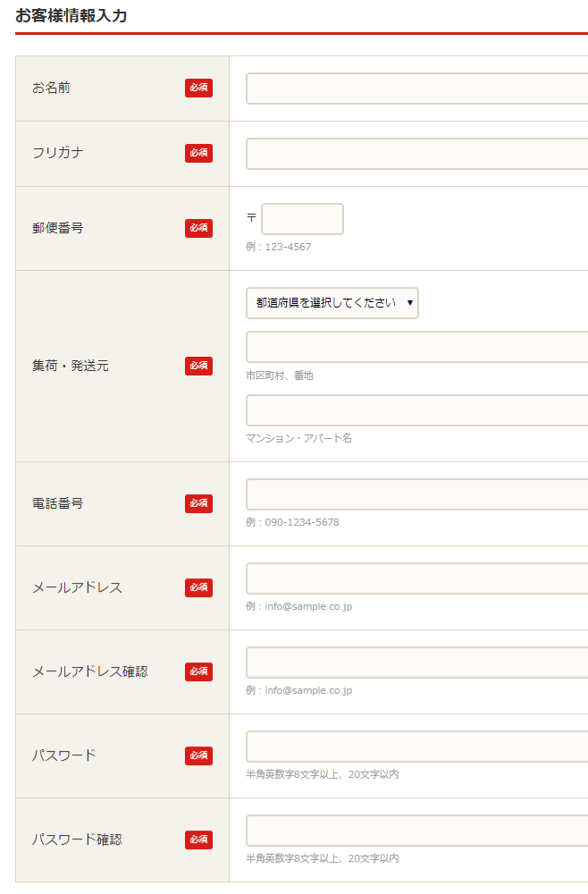Image resolution: width=588 pixels, height=894 pixels.
Task: Click the お名前 name input field
Action: click(416, 89)
